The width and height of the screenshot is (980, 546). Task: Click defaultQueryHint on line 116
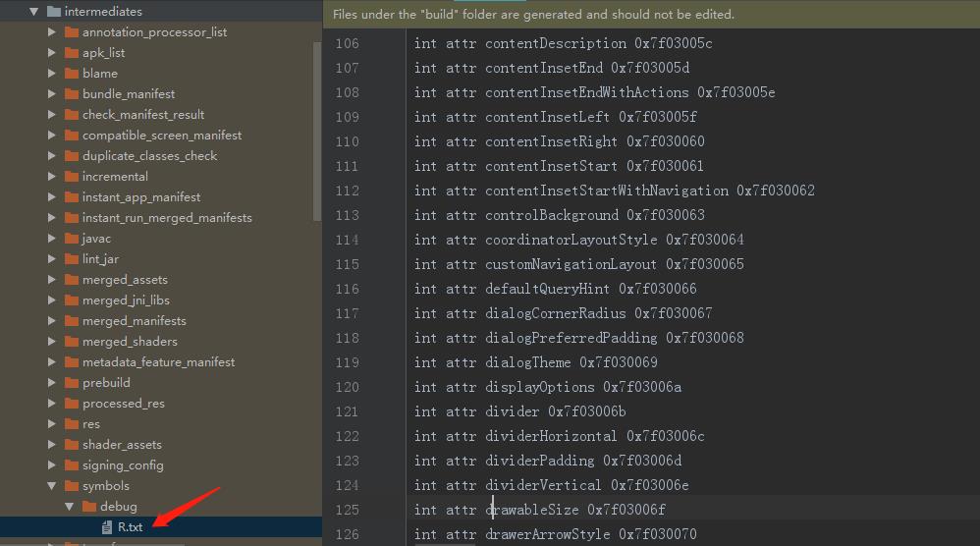click(548, 289)
